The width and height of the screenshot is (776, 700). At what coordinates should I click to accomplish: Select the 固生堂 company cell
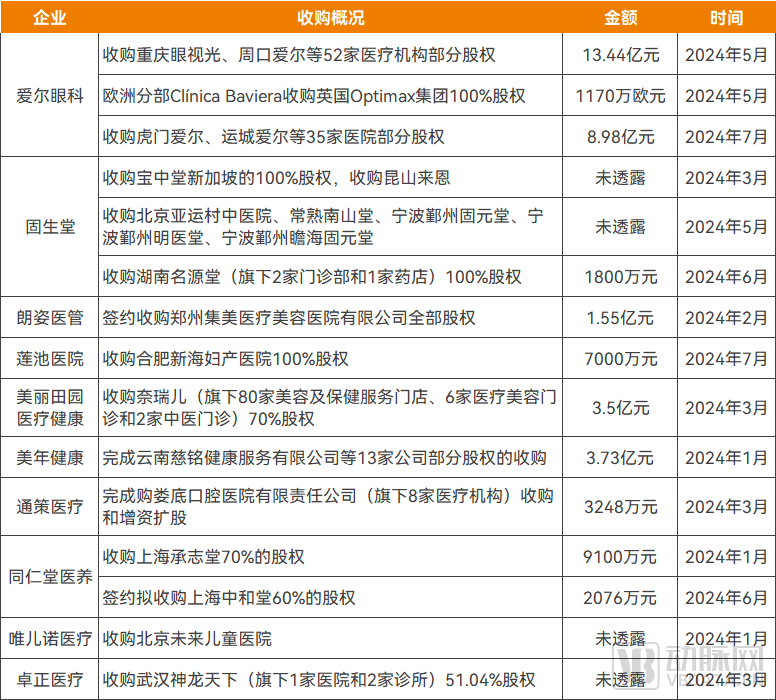(x=49, y=227)
